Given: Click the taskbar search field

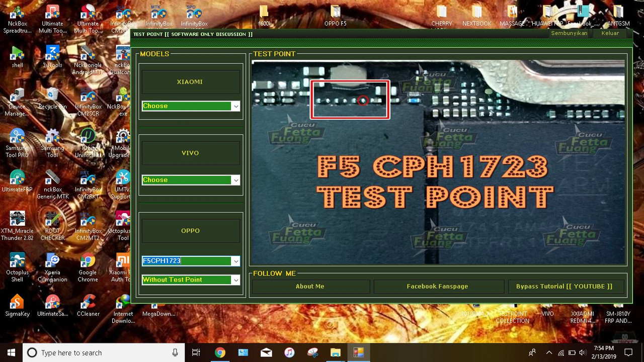Looking at the screenshot, I should pos(101,352).
